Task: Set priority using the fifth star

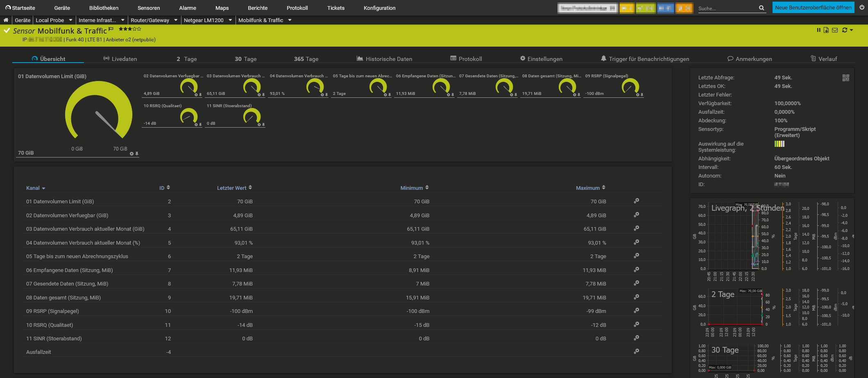Action: 139,29
